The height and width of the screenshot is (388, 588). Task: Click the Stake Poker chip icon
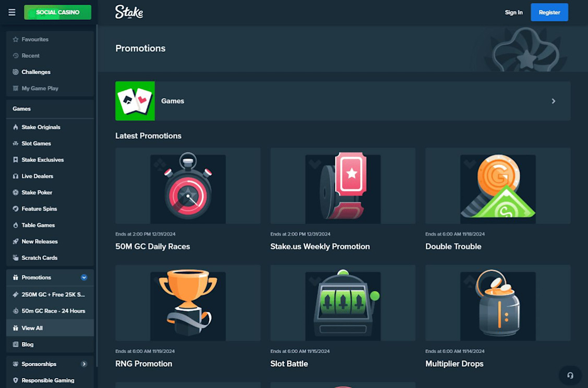point(15,192)
